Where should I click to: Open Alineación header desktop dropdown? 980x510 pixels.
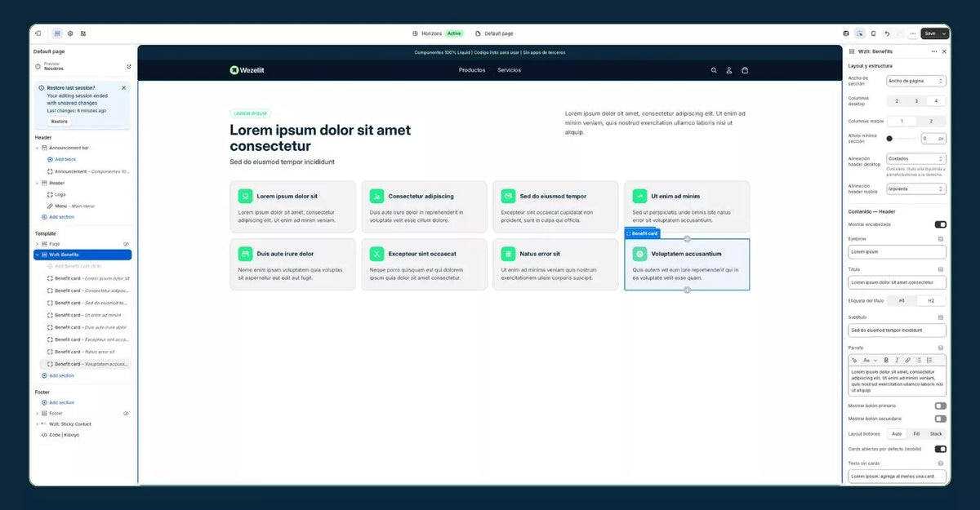click(x=915, y=159)
